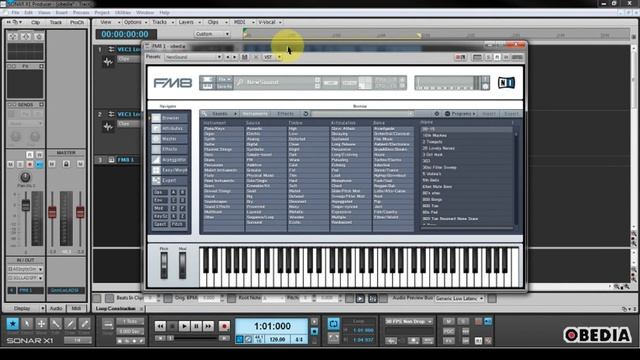Click the synth icon of track 3 FM8 1

(111, 160)
